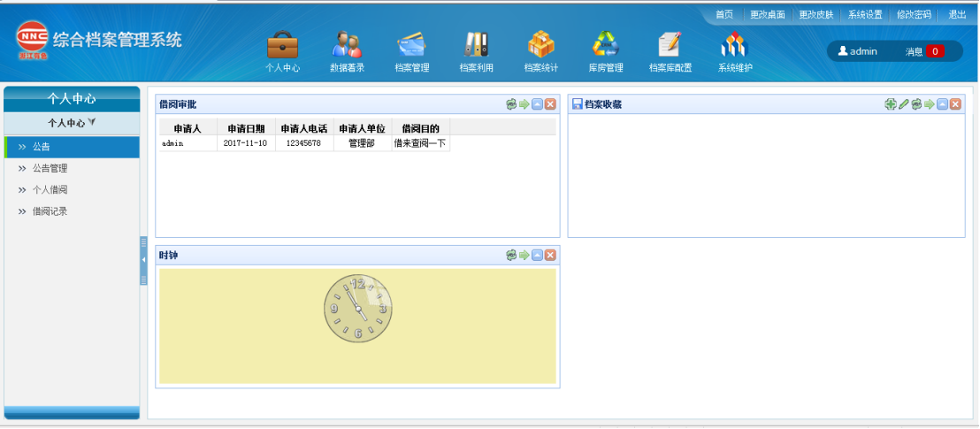Click add icon in 档案收藏 panel

891,104
